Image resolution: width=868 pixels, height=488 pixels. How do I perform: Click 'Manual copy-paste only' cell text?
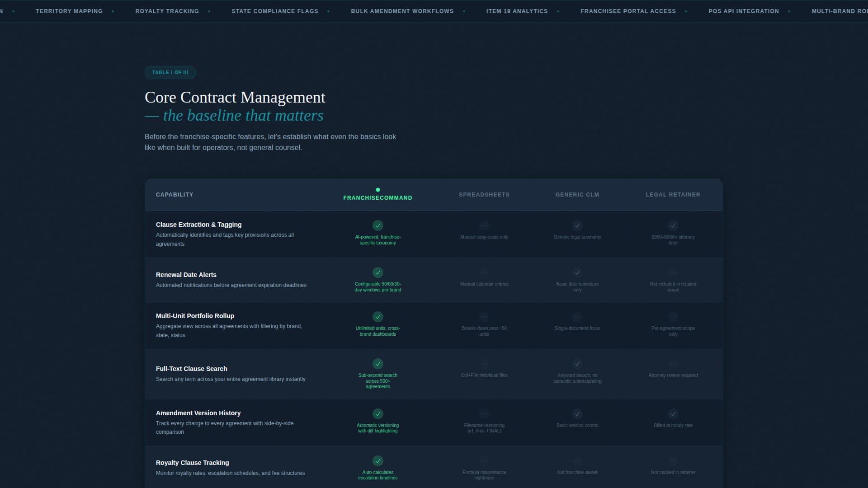tap(484, 237)
